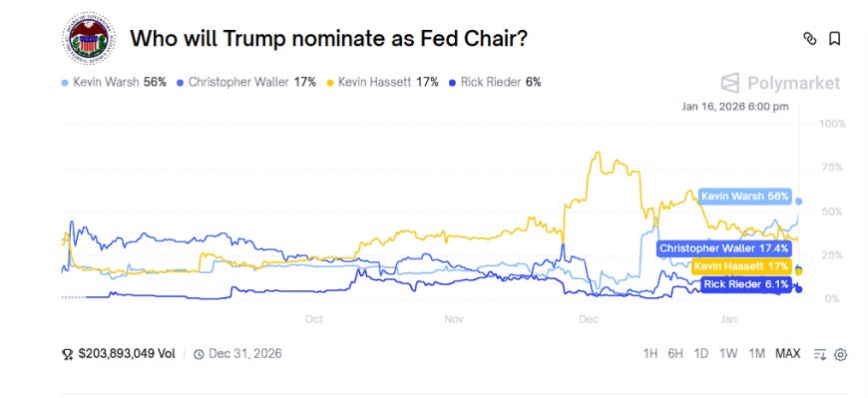This screenshot has height=398, width=868.
Task: Click the Federal Reserve seal logo
Action: point(89,39)
